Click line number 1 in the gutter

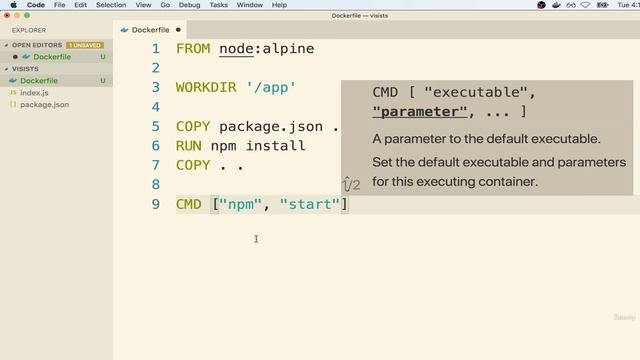156,49
